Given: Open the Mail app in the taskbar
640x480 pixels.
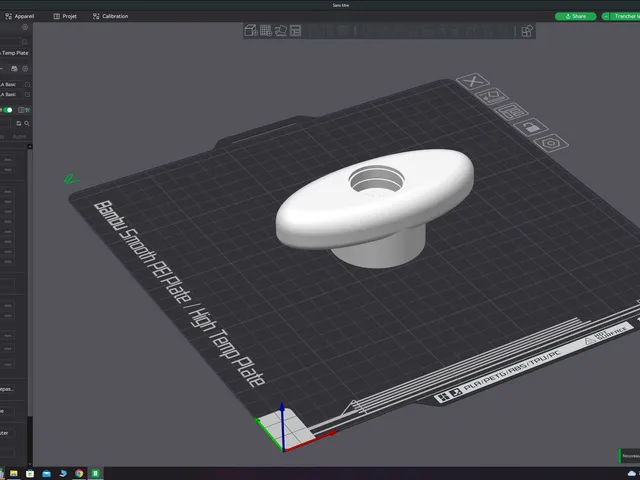Looking at the screenshot, I should pos(46,473).
